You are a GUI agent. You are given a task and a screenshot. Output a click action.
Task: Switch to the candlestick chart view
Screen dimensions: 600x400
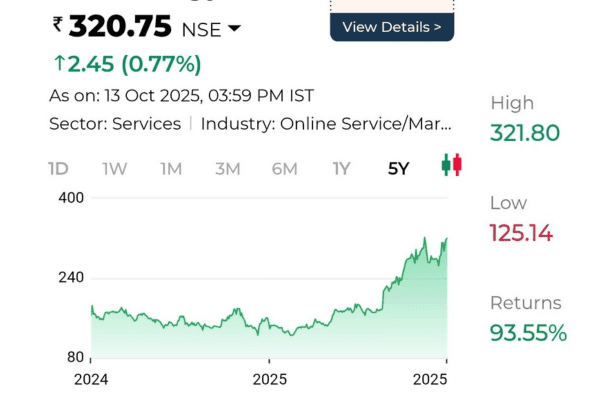coord(452,166)
